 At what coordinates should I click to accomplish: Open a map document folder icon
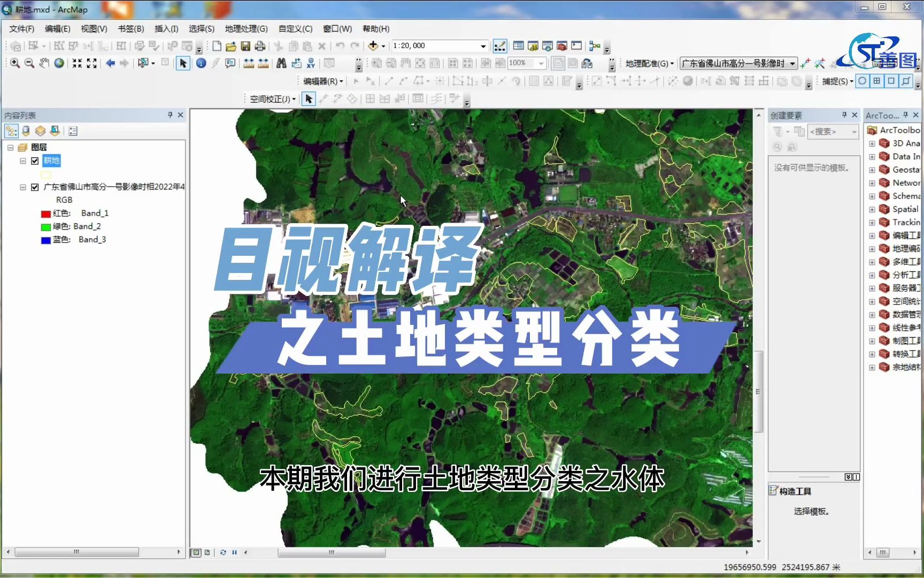point(231,46)
